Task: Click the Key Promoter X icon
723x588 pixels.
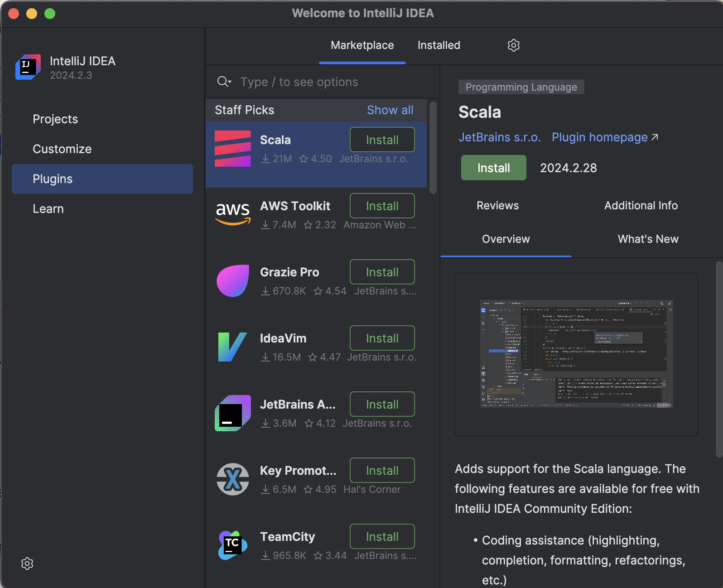Action: [x=232, y=479]
